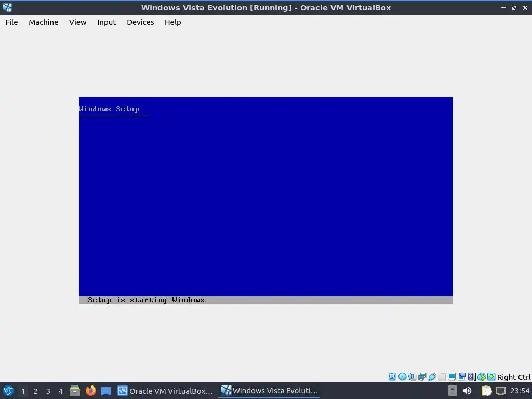Open the clipboard manager tray icon
Screen dimensions: 532x399
pyautogui.click(x=486, y=391)
